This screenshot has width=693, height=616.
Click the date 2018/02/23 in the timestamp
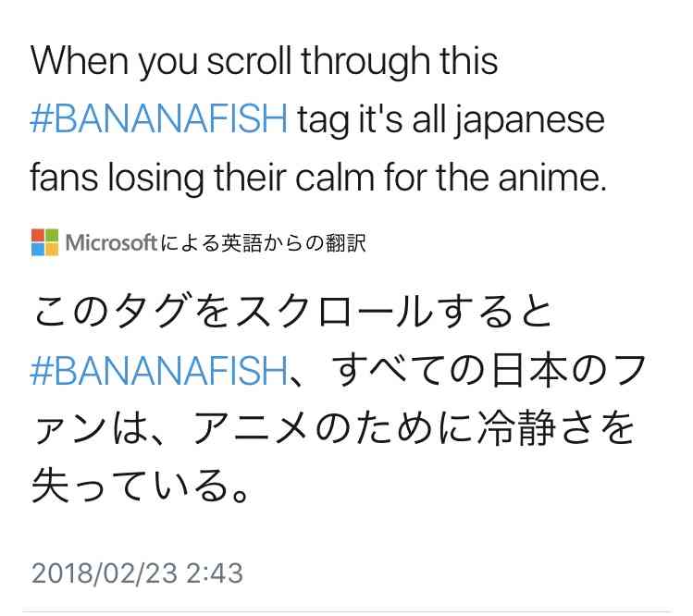(x=105, y=573)
